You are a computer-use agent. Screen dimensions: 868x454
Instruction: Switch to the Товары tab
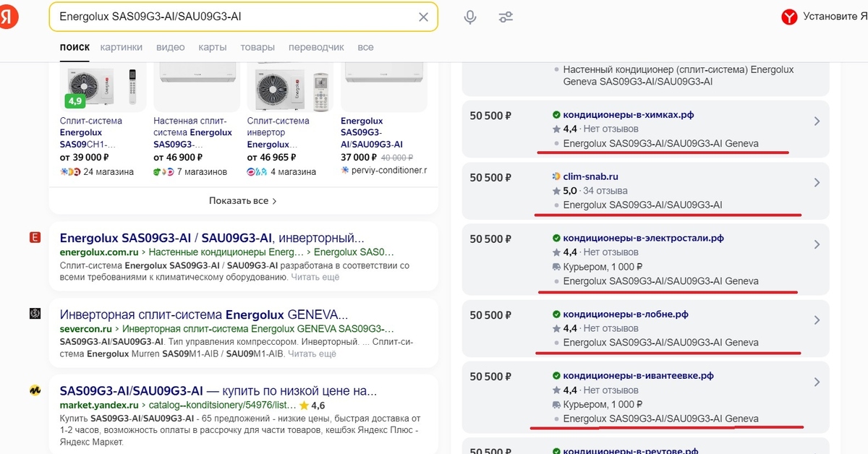258,47
